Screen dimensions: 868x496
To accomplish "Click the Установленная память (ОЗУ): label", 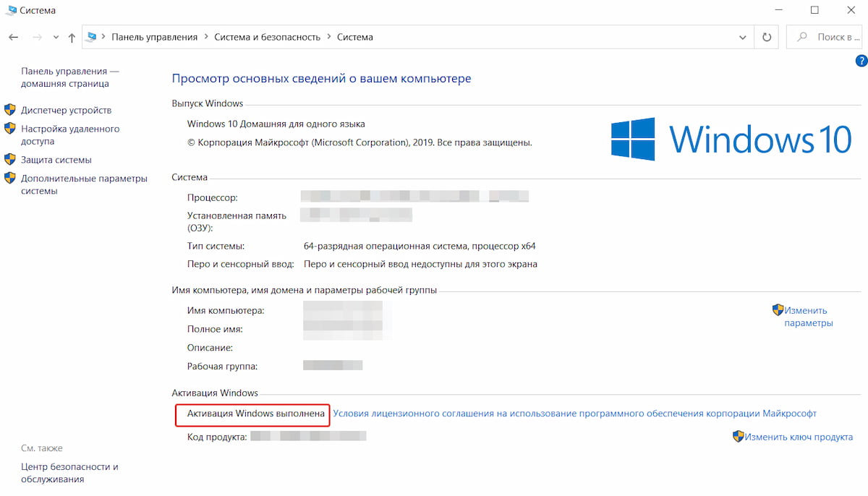I will (x=237, y=221).
